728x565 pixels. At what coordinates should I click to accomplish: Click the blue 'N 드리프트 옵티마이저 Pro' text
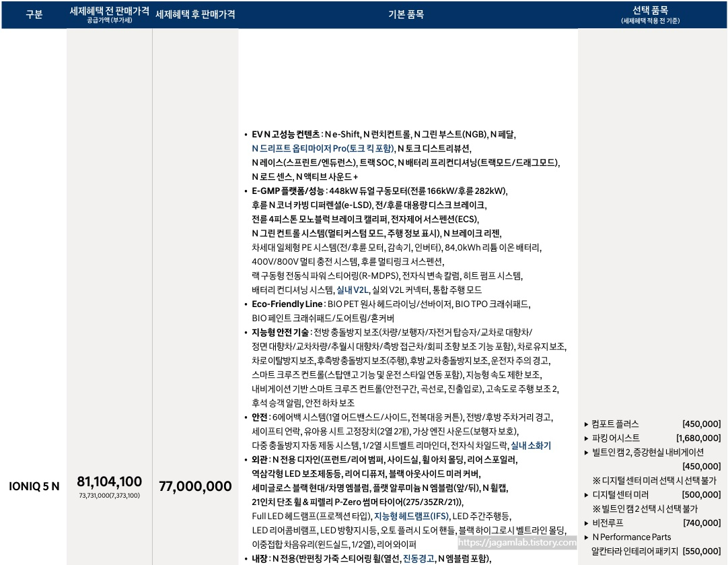click(x=323, y=148)
